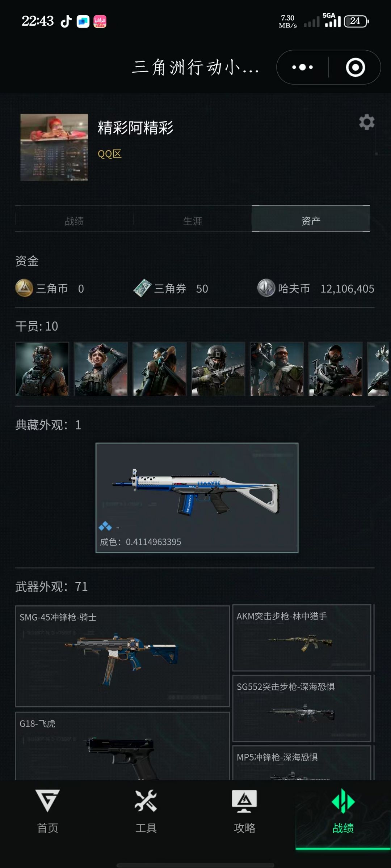Open the AKM突击步枪-林中猎手 skin card
Image resolution: width=391 pixels, height=868 pixels.
(x=302, y=638)
